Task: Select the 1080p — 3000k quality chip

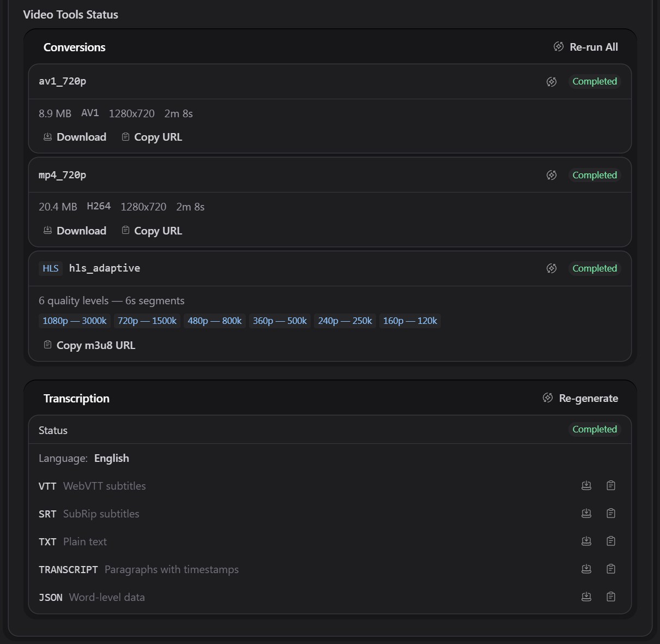Action: 74,321
